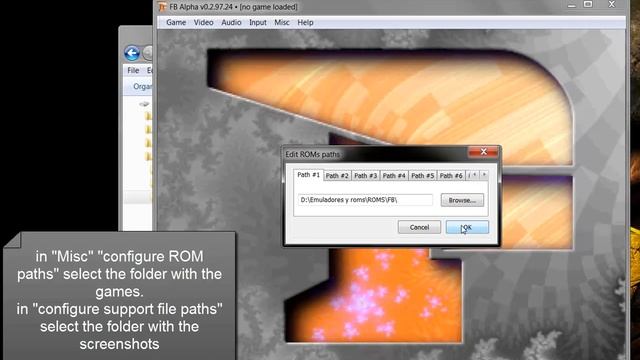Open the Input menu
640x360 pixels.
click(x=258, y=22)
